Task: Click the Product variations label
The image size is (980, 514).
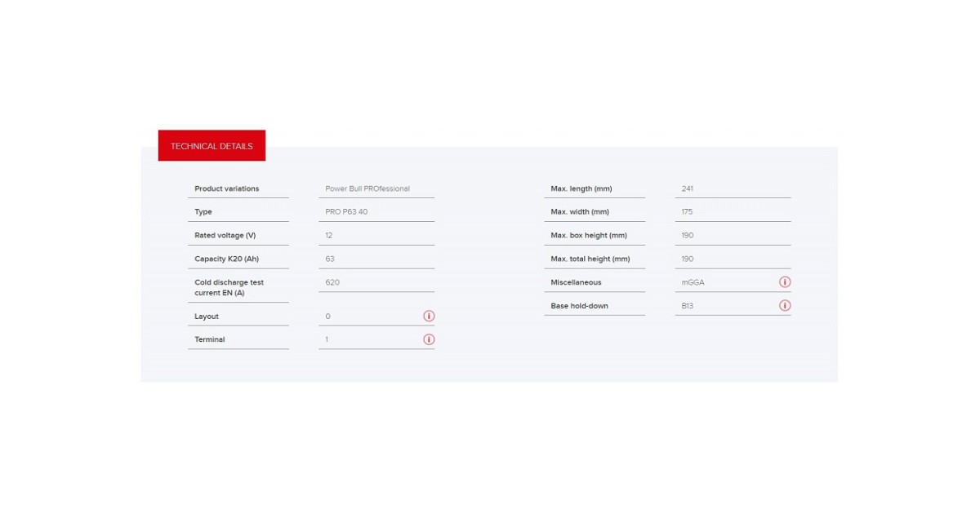Action: pos(226,188)
